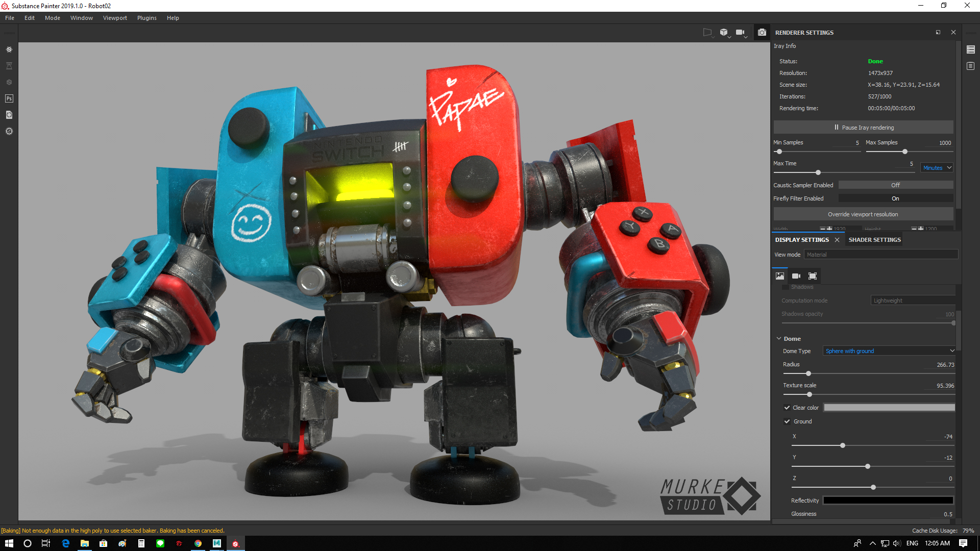Switch to the Shader Settings tab
980x551 pixels.
click(874, 240)
